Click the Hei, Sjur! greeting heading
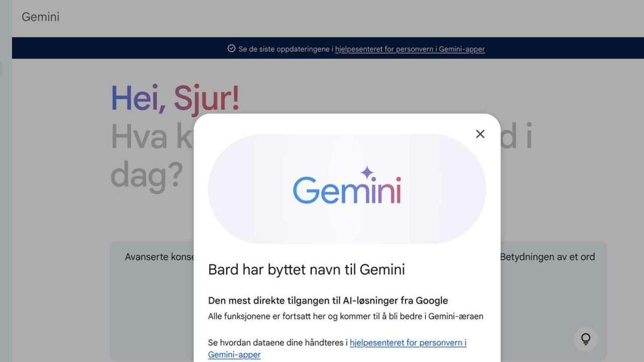 click(x=175, y=98)
